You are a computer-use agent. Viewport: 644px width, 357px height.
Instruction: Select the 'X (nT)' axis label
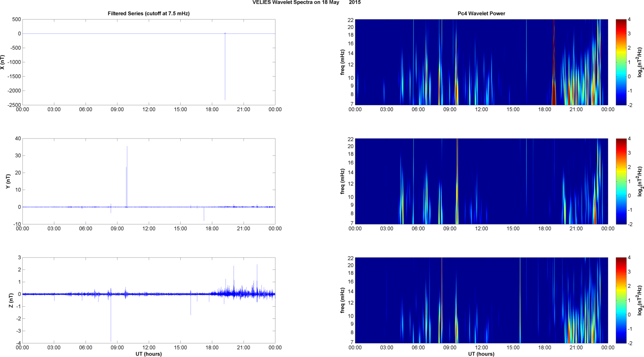pyautogui.click(x=3, y=62)
